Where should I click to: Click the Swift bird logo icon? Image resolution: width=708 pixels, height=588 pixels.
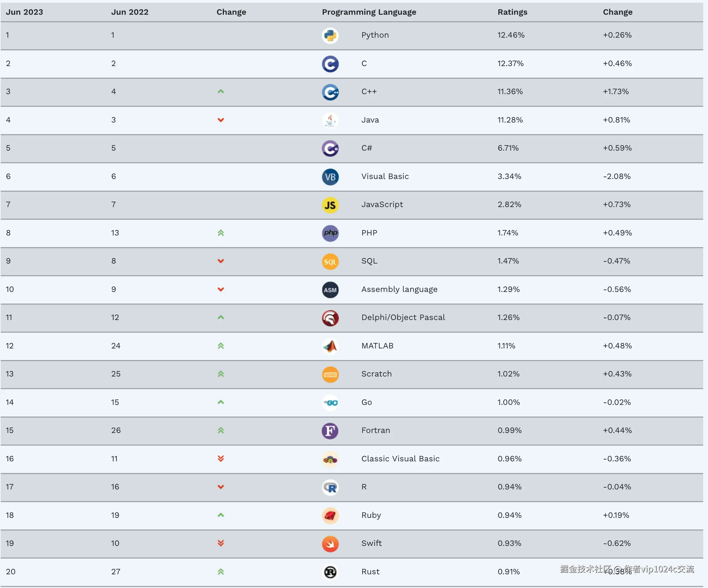pos(330,544)
